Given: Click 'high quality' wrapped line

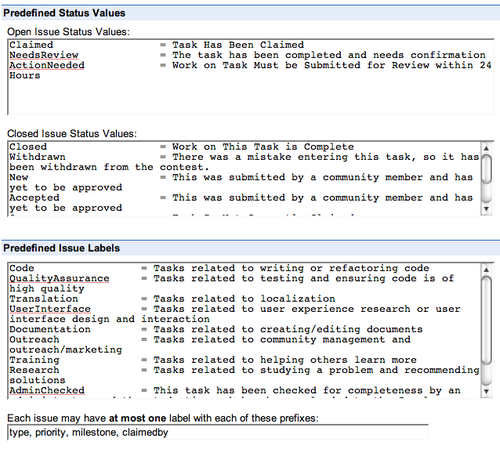Looking at the screenshot, I should point(47,288).
